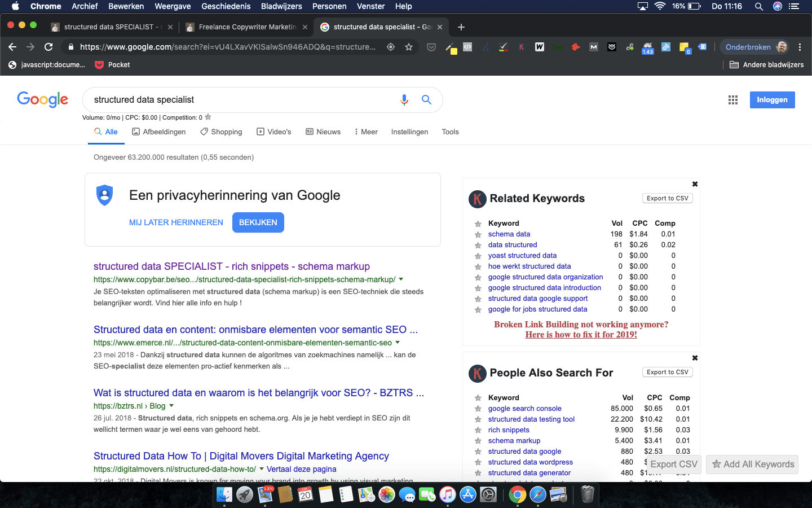Click the Keywords Everywhere K extension icon

click(522, 47)
